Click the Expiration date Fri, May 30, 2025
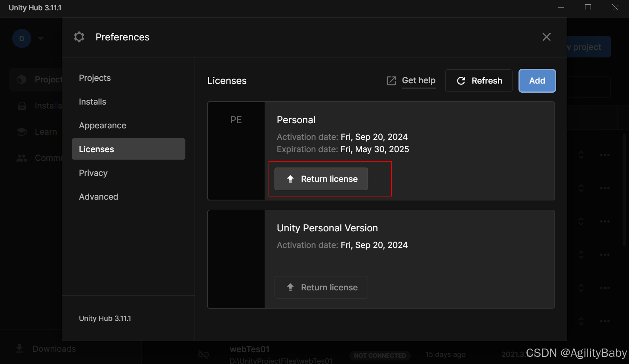This screenshot has height=364, width=629. [x=375, y=149]
